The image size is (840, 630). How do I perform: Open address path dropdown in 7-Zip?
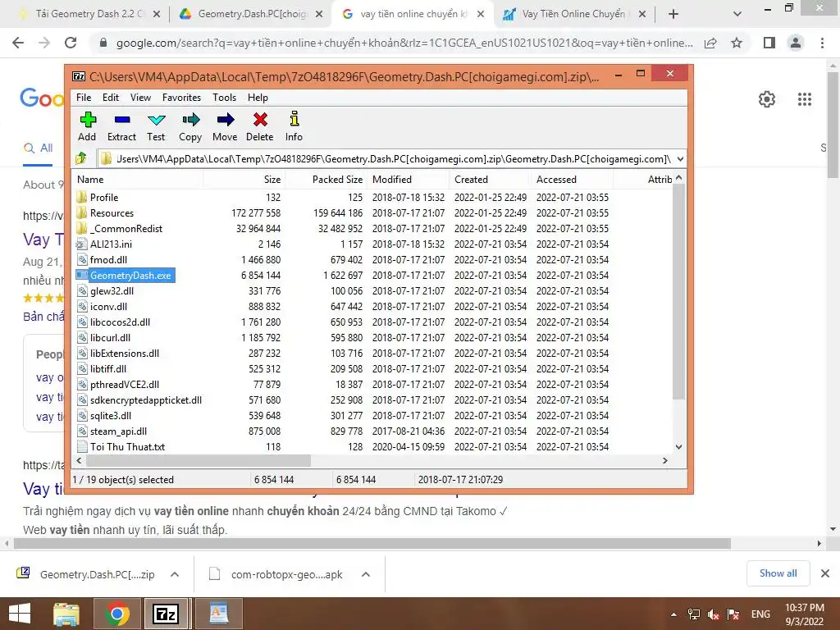click(680, 158)
